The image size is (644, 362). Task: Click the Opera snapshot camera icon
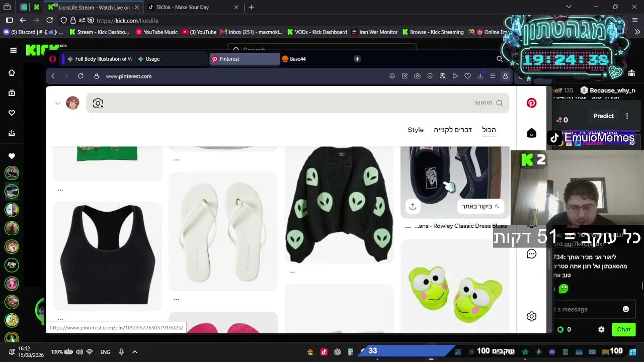(x=417, y=76)
